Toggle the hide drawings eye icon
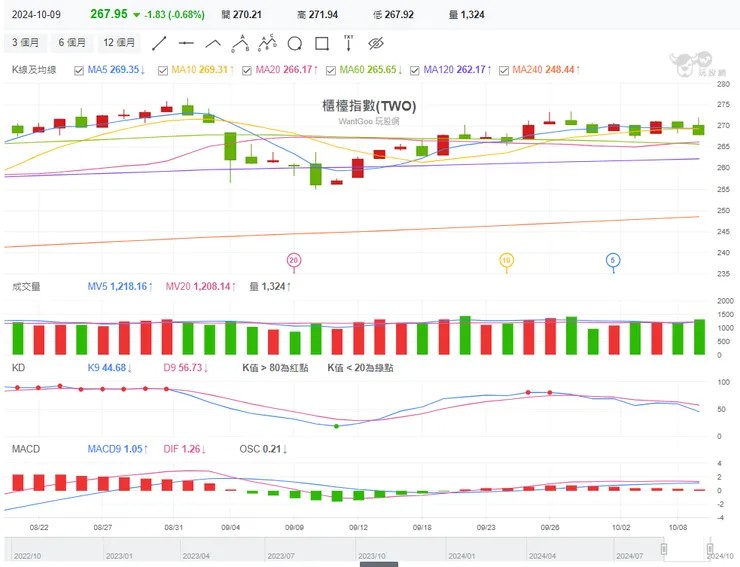Viewport: 740px width, 567px height. tap(376, 43)
